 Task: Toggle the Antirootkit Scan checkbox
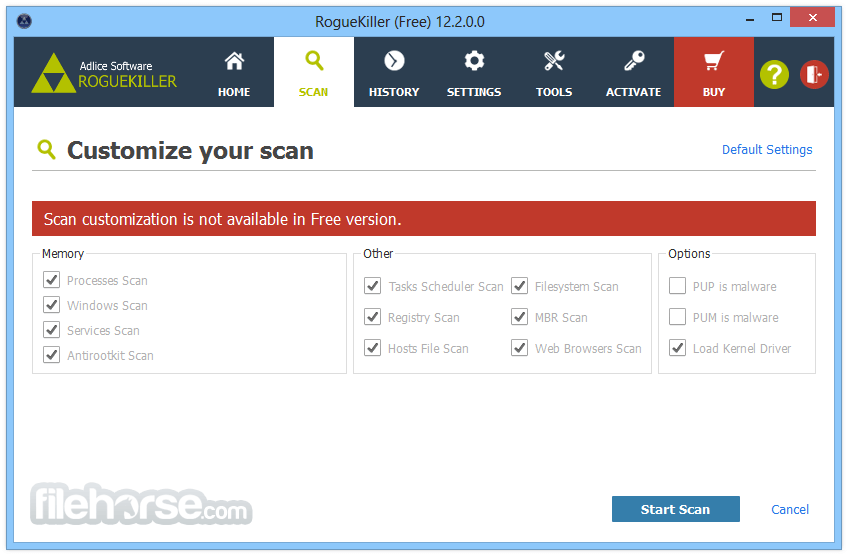51,355
